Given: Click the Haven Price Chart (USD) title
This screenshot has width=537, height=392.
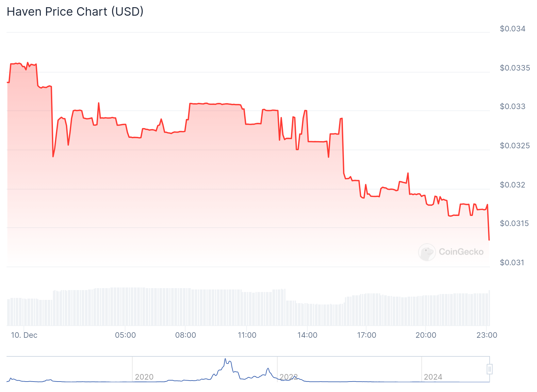Looking at the screenshot, I should point(75,12).
